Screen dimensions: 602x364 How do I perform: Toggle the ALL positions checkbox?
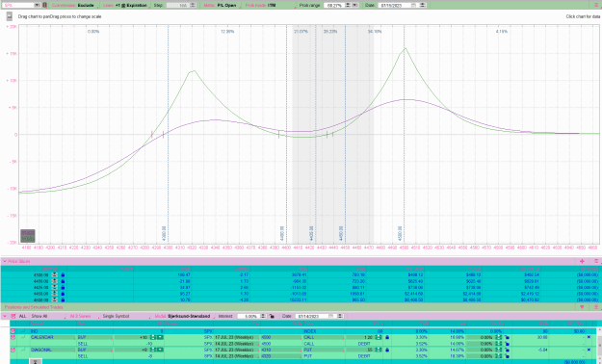[13, 316]
